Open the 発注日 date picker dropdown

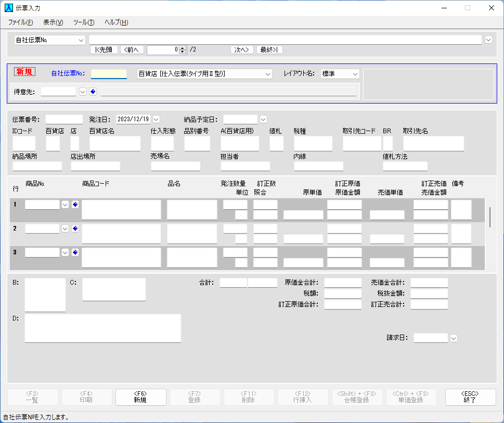click(156, 119)
